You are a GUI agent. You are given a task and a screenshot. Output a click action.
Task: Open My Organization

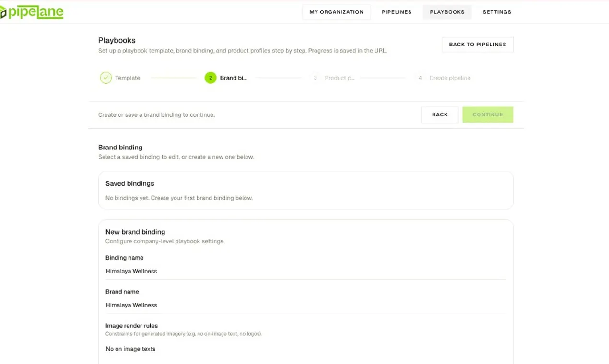coord(337,12)
